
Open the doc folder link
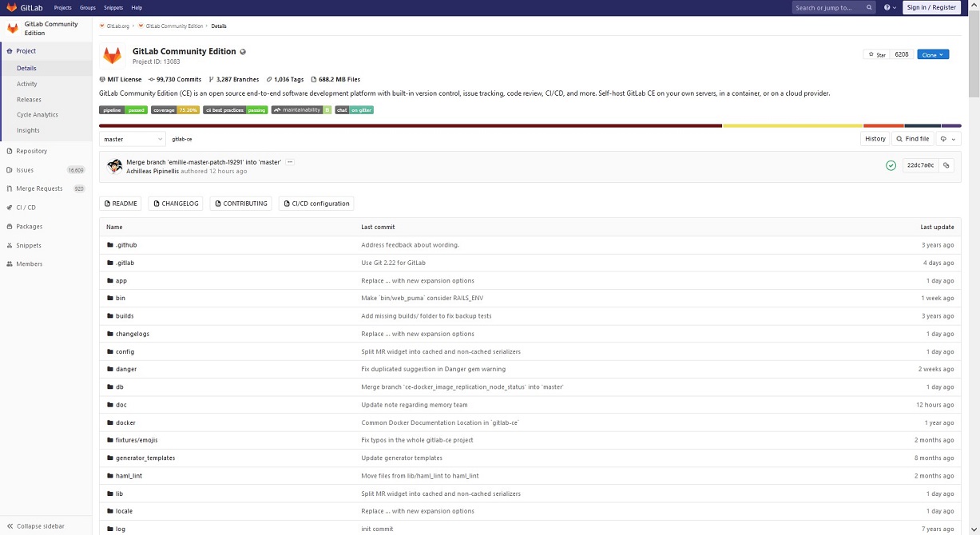(121, 405)
